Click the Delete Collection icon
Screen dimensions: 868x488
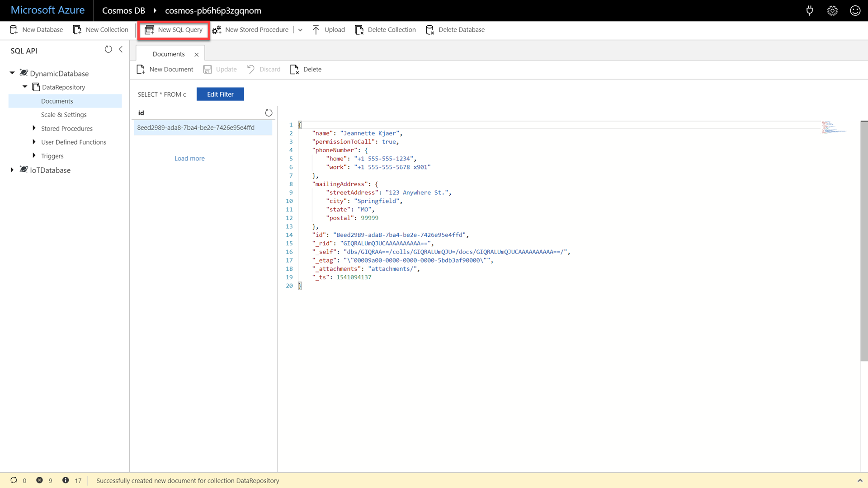[x=359, y=30]
